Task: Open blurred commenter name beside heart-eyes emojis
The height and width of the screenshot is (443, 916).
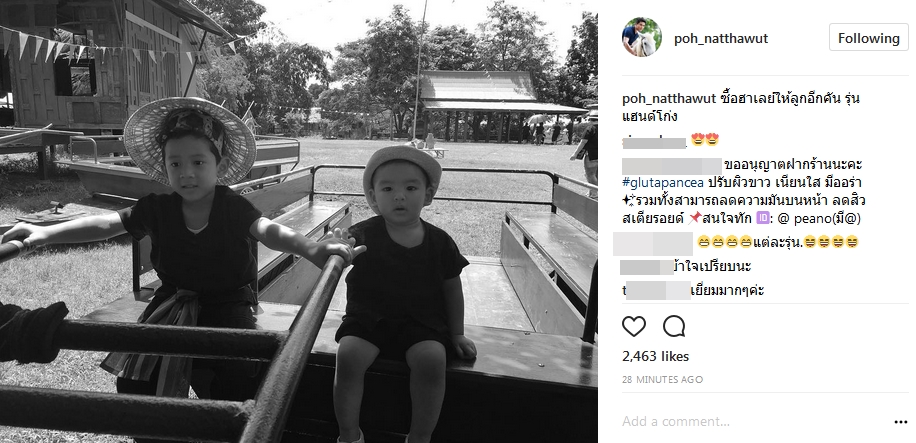Action: tap(654, 140)
